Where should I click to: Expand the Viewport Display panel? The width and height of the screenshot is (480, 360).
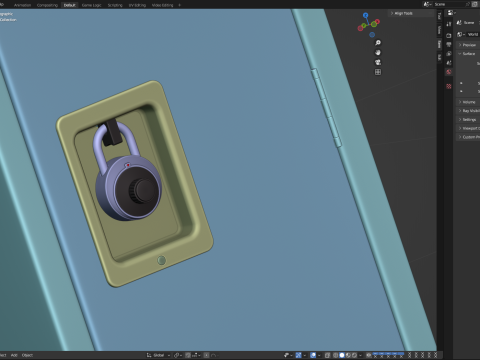[x=468, y=128]
